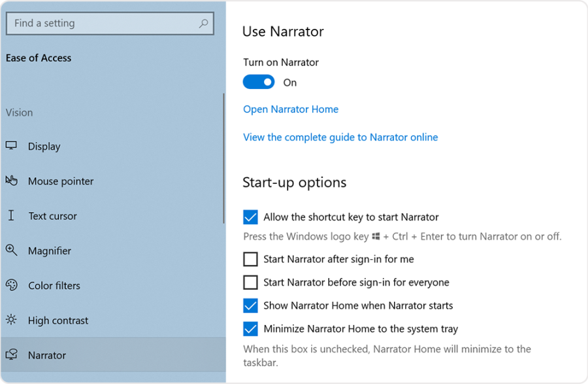
Task: Click the Narrator speech icon in sidebar
Action: [11, 355]
